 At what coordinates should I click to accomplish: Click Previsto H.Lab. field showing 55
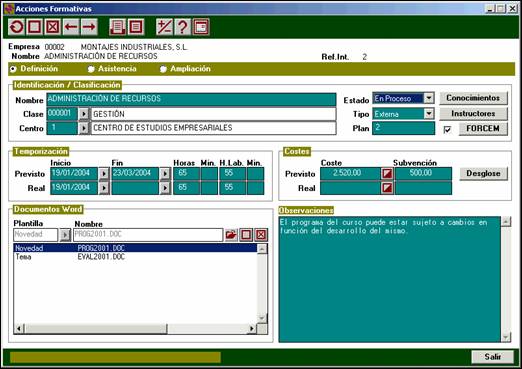pos(232,173)
